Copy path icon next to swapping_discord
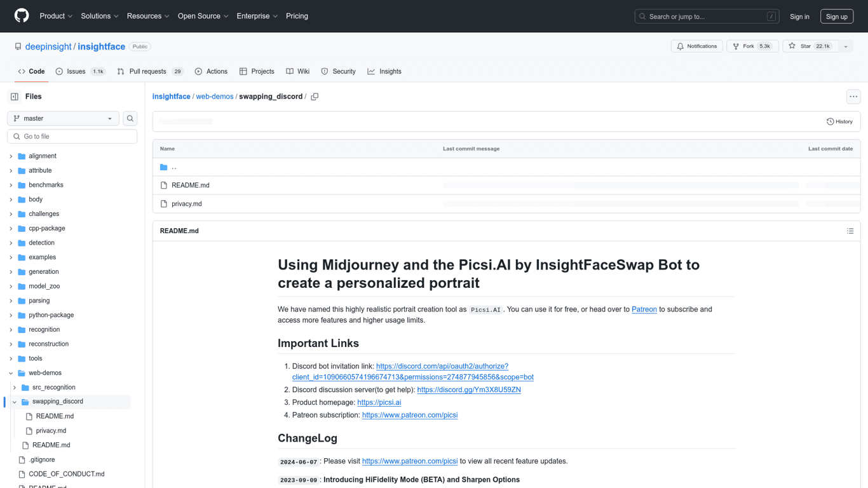Image resolution: width=868 pixels, height=488 pixels. [315, 97]
